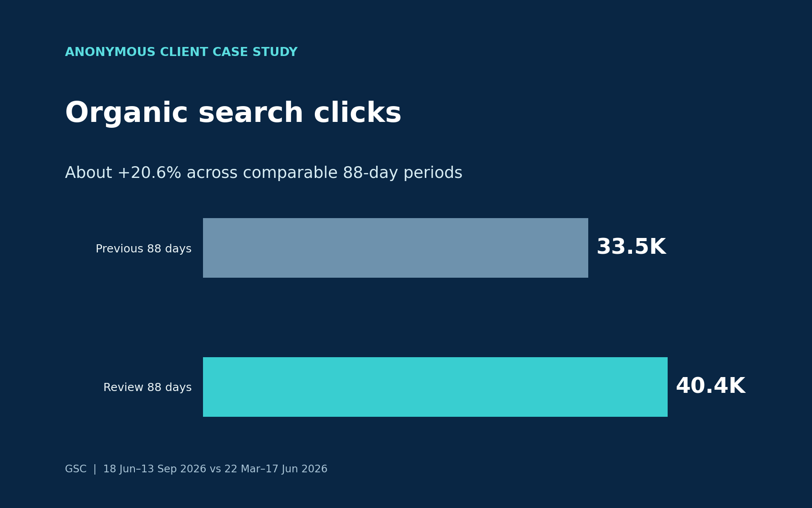Click the word 'Organic' in the title
The height and width of the screenshot is (508, 812).
point(126,114)
